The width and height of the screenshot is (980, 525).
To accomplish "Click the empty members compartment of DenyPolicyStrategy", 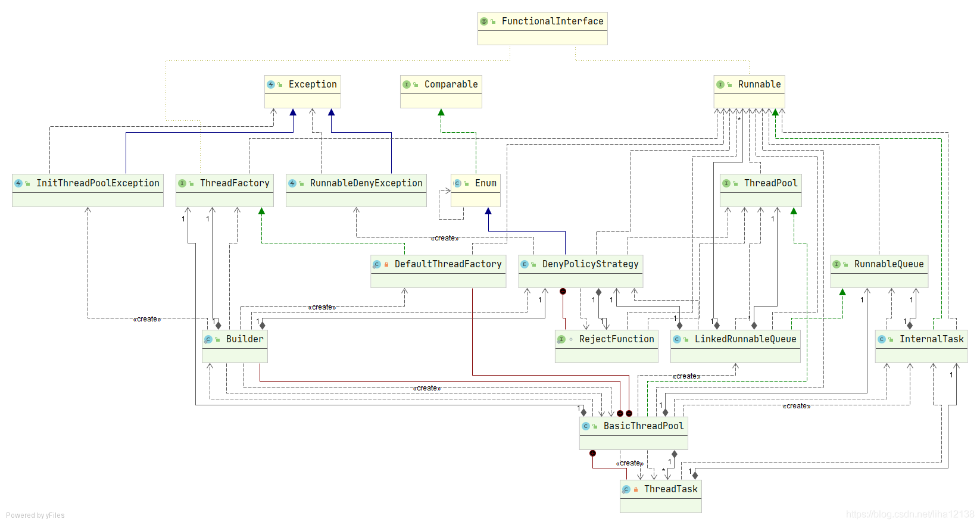I will tap(580, 280).
